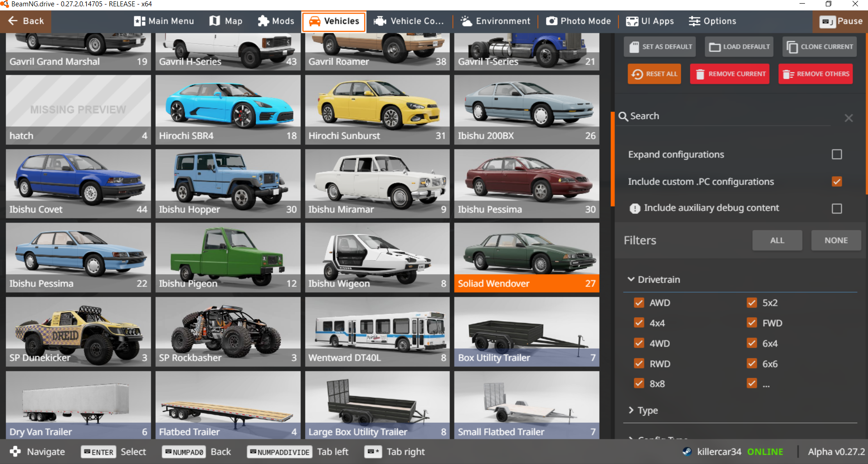
Task: Select the Ibishu Pigeon vehicle
Action: 228,257
